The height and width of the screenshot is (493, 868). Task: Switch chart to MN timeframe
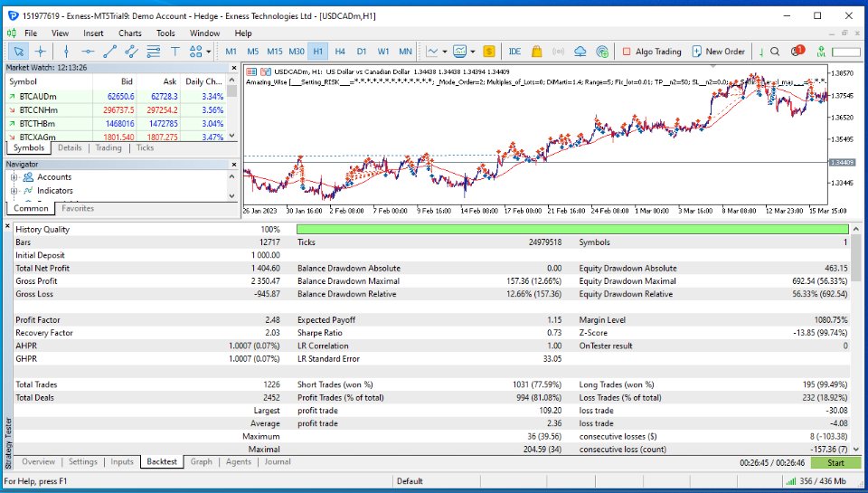click(x=405, y=52)
